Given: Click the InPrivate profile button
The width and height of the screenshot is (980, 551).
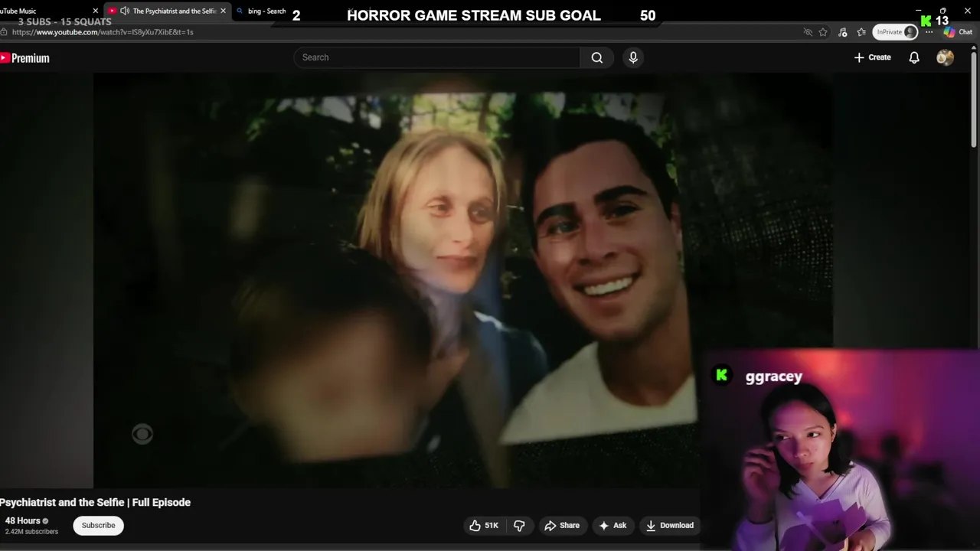Looking at the screenshot, I should pyautogui.click(x=895, y=32).
